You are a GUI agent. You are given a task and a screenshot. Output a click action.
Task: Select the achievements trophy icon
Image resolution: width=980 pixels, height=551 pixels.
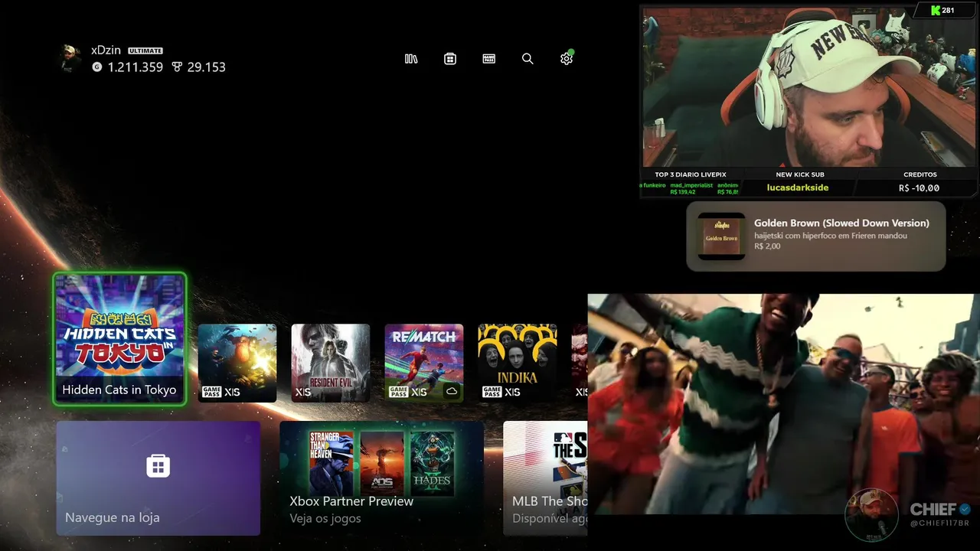[177, 67]
